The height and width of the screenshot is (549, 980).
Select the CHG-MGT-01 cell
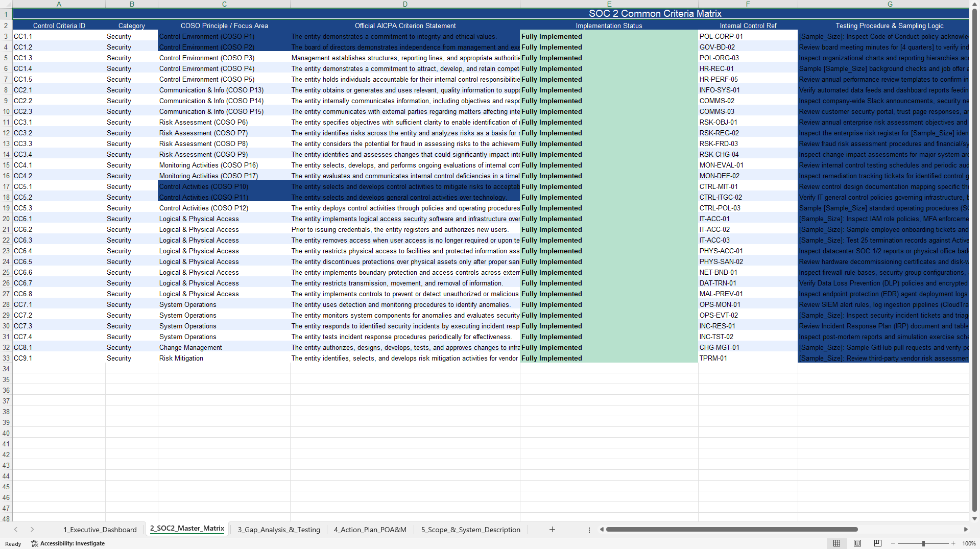pos(748,347)
